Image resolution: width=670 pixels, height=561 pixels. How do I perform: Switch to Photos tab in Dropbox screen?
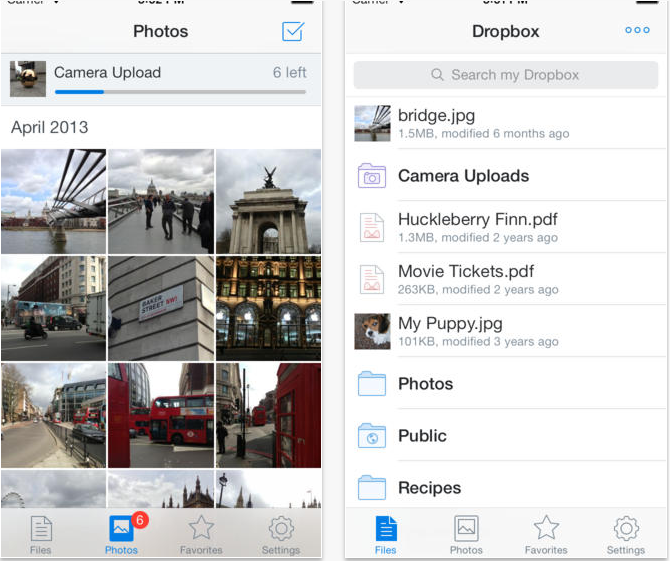(466, 535)
